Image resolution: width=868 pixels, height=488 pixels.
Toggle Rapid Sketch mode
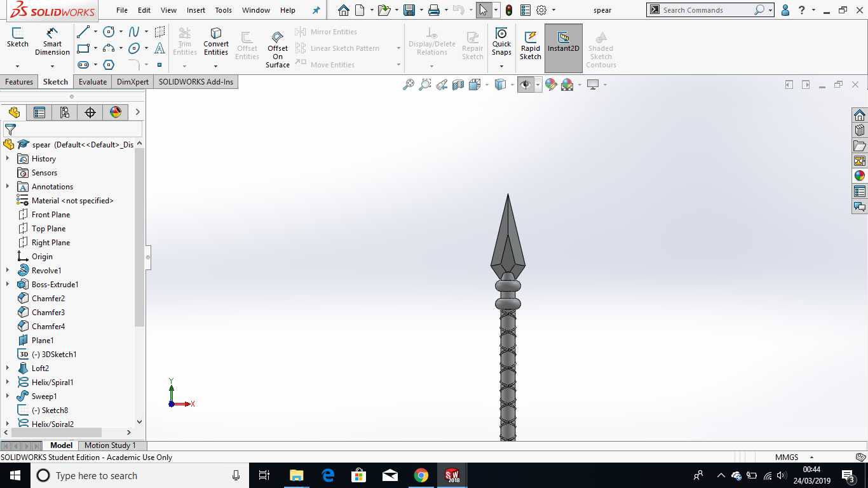pyautogui.click(x=531, y=46)
